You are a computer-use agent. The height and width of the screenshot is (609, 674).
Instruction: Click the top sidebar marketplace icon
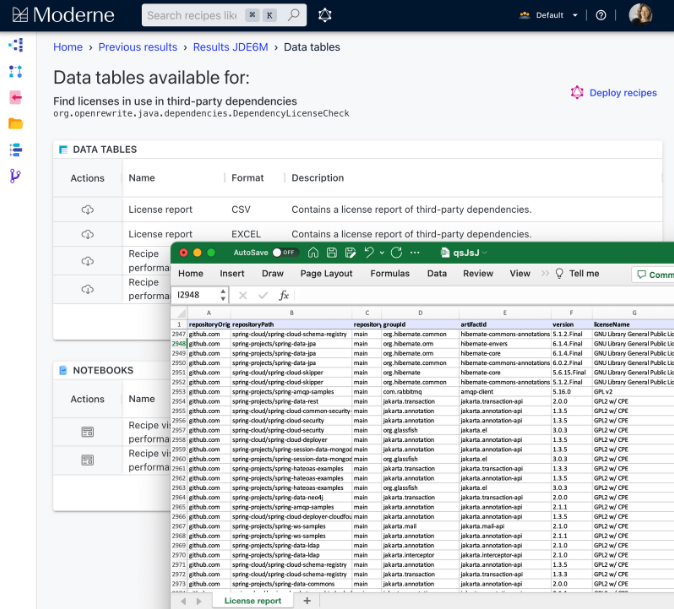tap(16, 45)
